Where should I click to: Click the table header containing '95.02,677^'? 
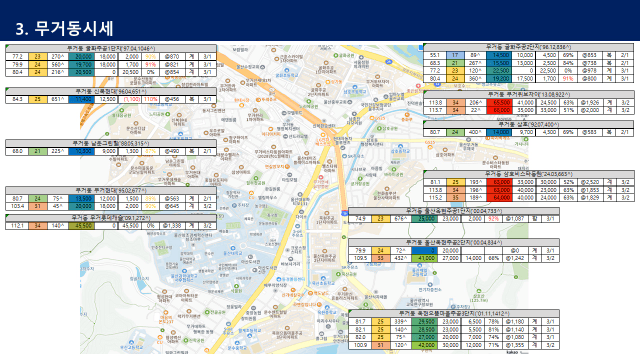point(111,190)
